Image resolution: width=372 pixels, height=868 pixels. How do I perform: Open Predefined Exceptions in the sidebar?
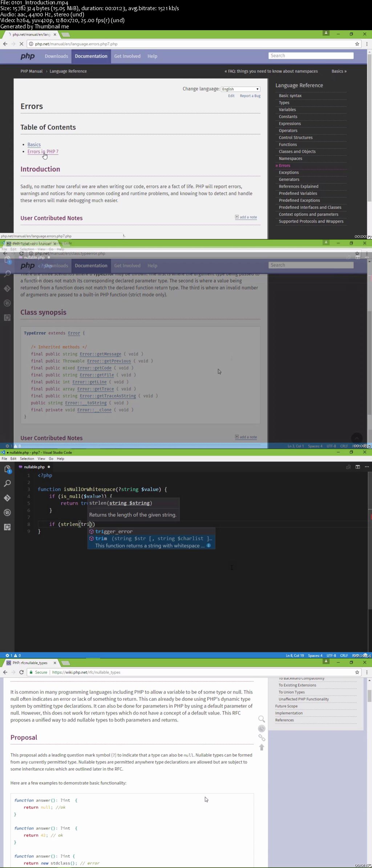pos(299,200)
